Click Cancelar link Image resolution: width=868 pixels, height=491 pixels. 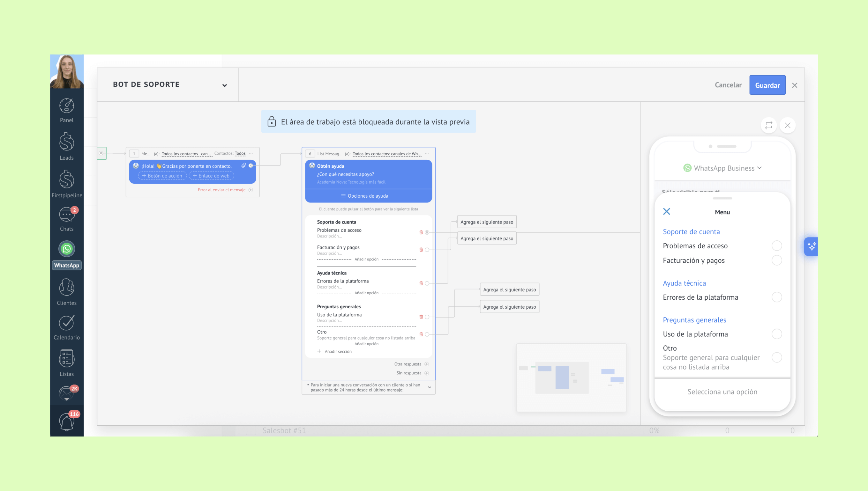pos(728,85)
